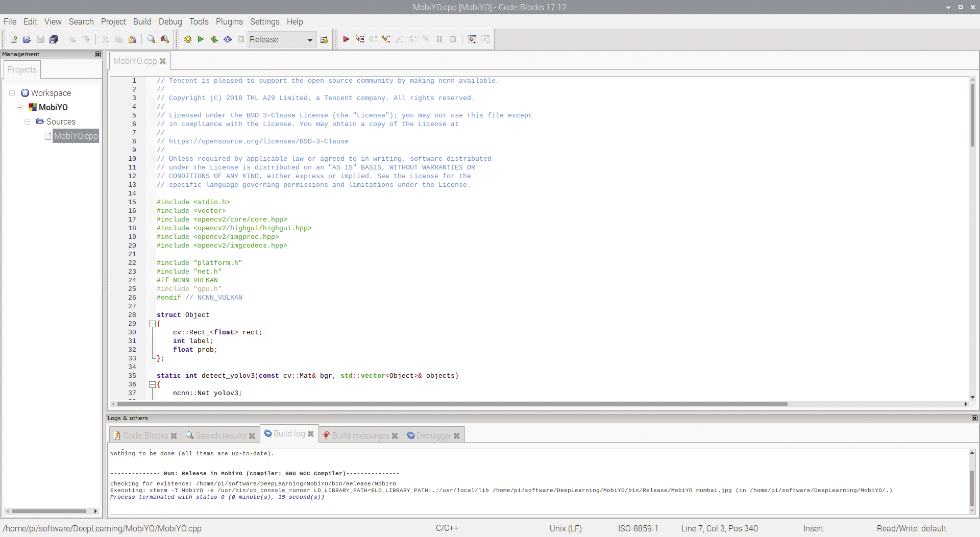Collapse the Sources folder node
Screen dimensions: 980x537
27,121
